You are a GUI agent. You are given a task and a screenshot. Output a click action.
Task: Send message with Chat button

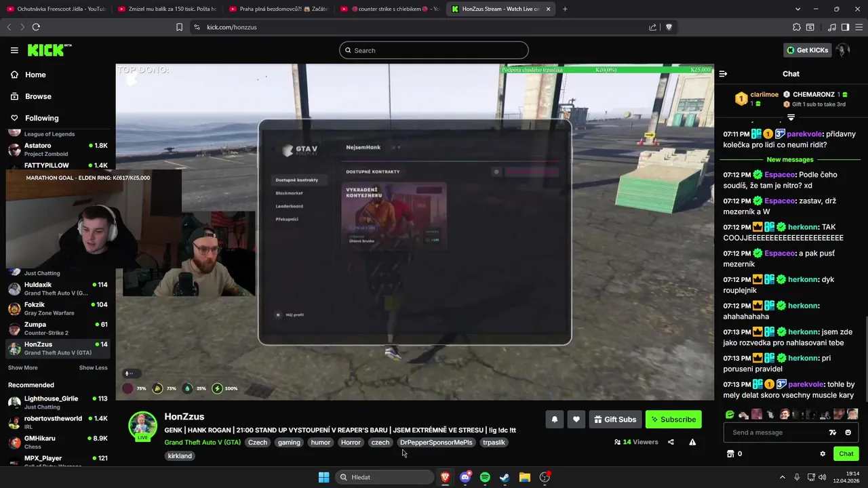846,454
